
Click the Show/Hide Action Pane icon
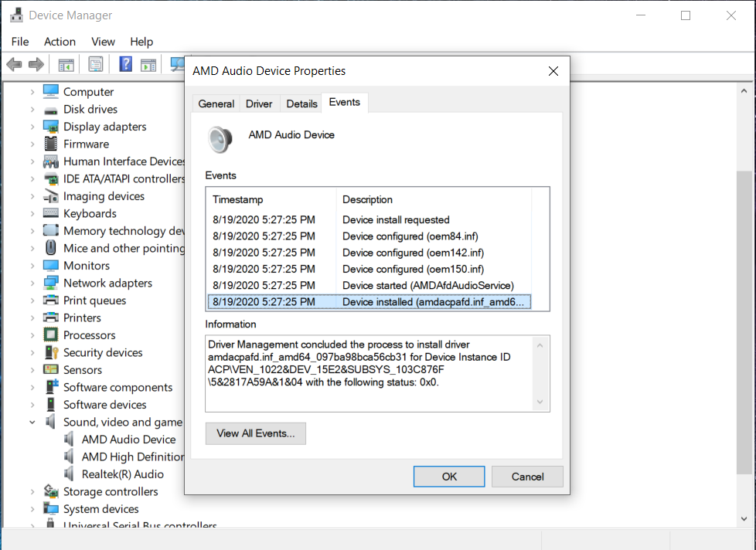[148, 65]
